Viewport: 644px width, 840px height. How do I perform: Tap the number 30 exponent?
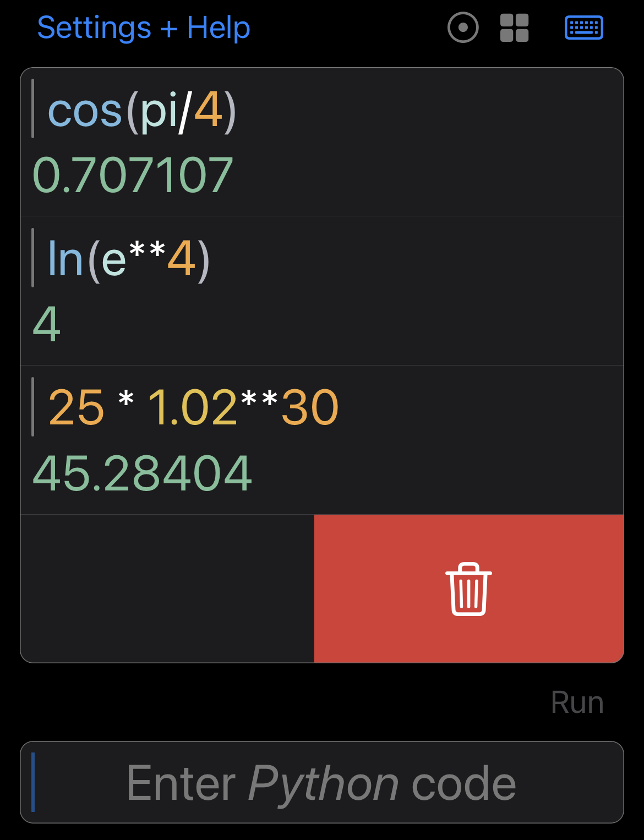tap(310, 407)
